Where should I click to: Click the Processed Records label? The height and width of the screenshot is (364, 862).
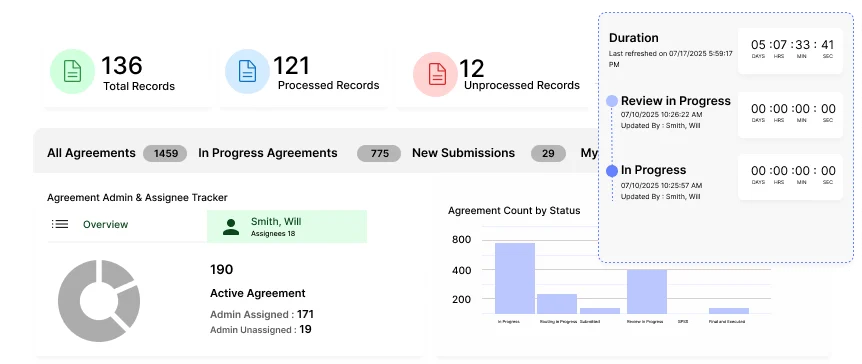tap(329, 85)
